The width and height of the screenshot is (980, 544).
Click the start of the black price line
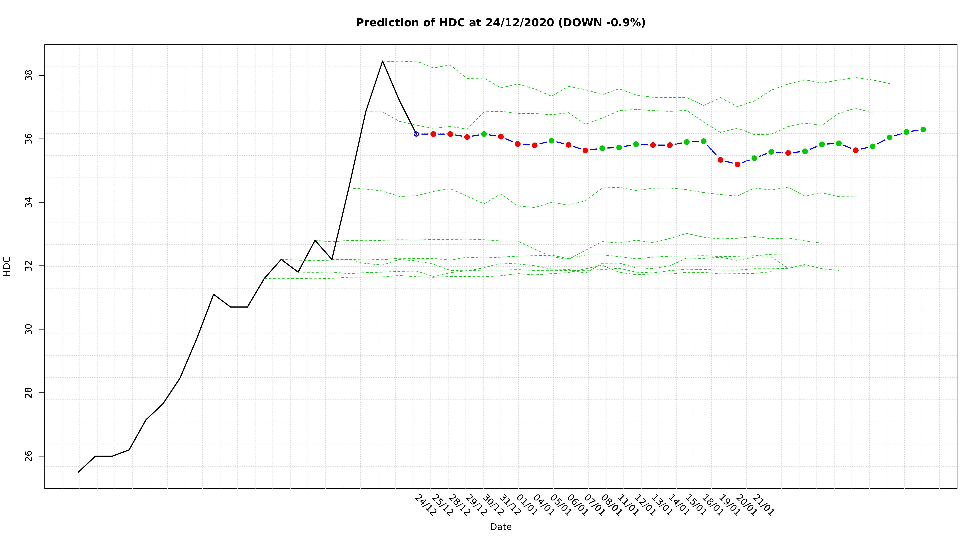click(x=78, y=472)
